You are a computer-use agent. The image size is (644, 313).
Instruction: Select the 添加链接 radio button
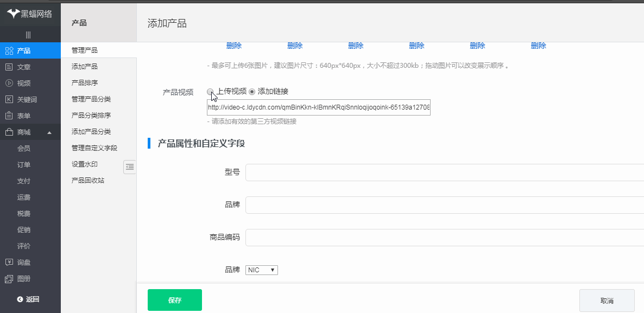pyautogui.click(x=252, y=92)
